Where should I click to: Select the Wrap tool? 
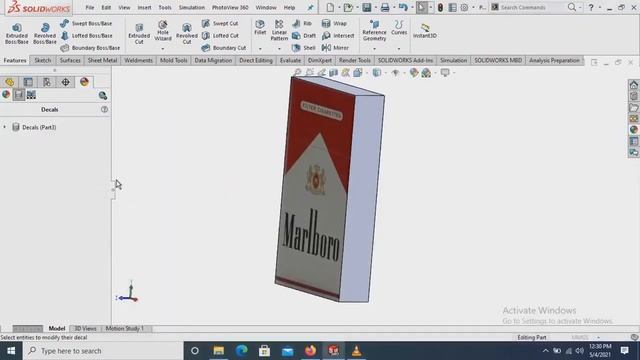(334, 24)
